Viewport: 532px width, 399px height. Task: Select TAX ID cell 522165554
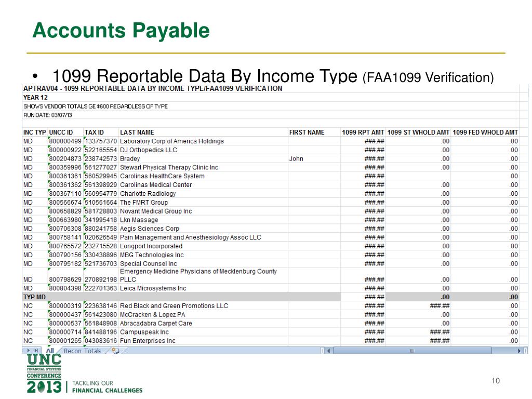tap(101, 150)
